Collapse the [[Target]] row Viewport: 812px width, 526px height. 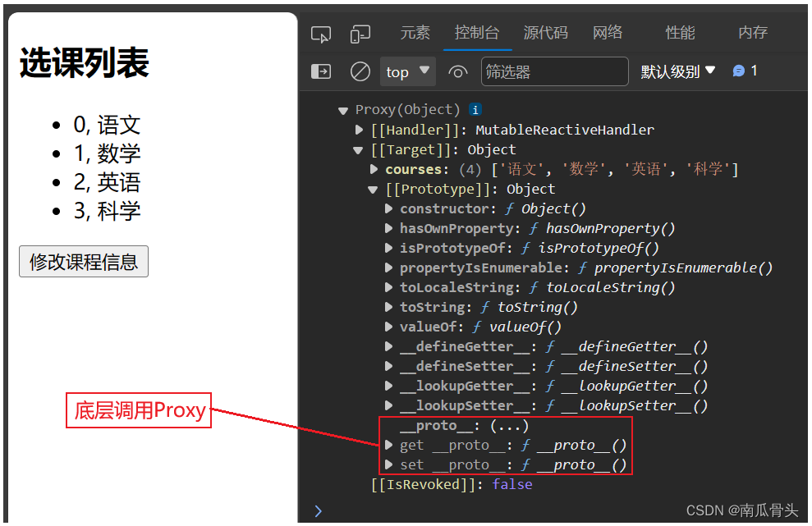click(358, 150)
